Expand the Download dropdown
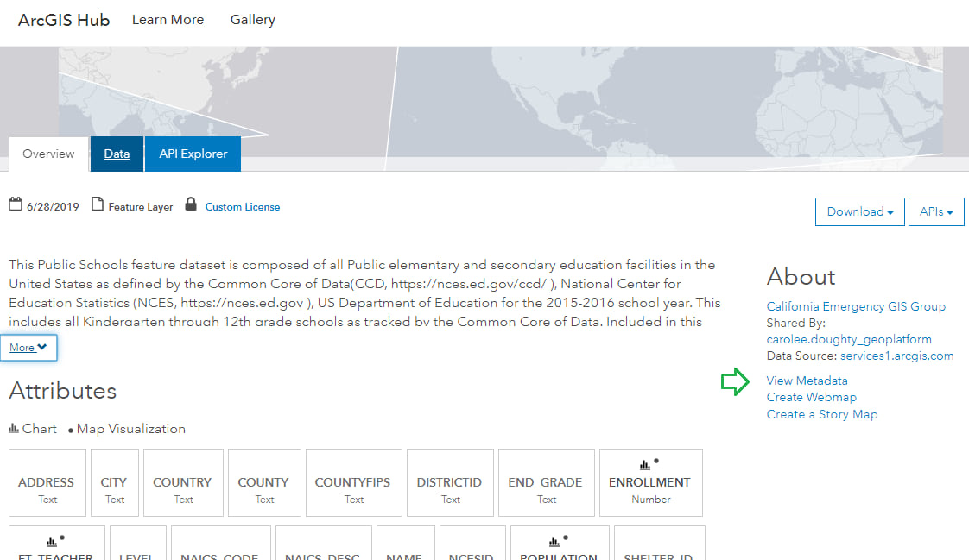 [x=859, y=211]
